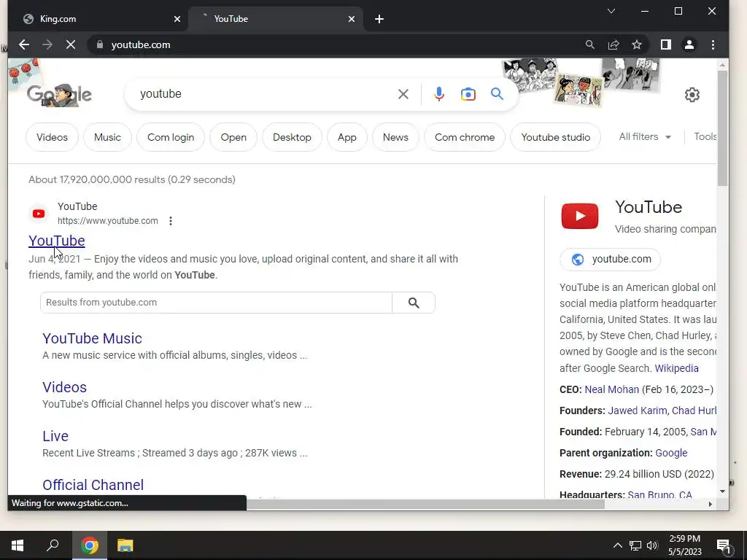The width and height of the screenshot is (747, 560).
Task: Clear the search box with X
Action: pos(403,94)
